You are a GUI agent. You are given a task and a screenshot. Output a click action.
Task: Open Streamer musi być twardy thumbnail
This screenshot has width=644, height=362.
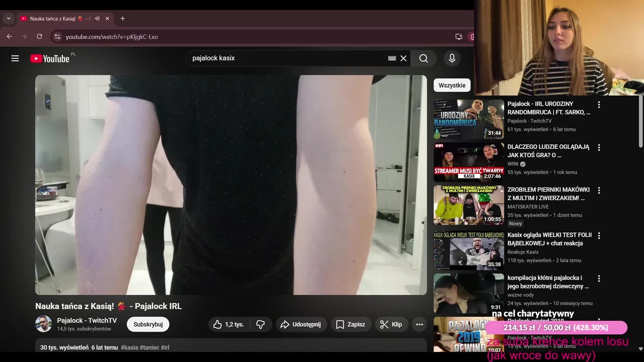pos(469,162)
